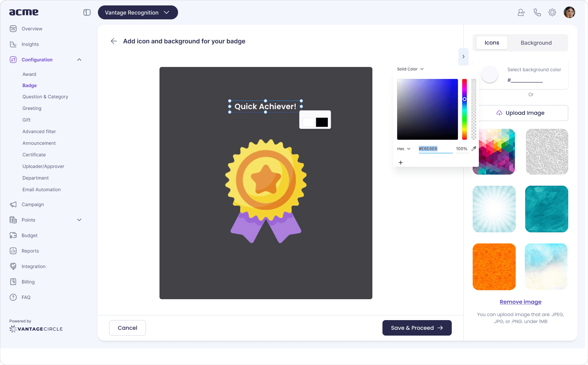Screen dimensions: 588x365
Task: Adjust the opacity transparency slider
Action: coord(474,110)
